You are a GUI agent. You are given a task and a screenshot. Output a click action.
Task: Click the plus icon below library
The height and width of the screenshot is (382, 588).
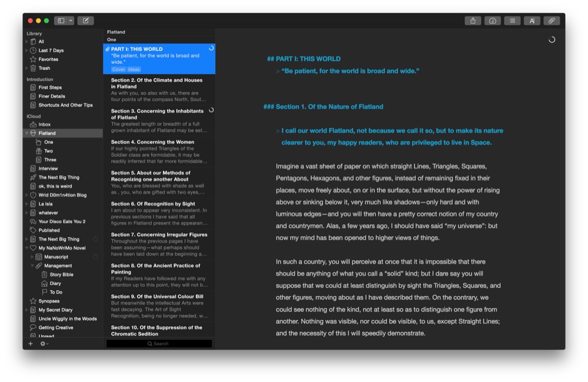[31, 343]
